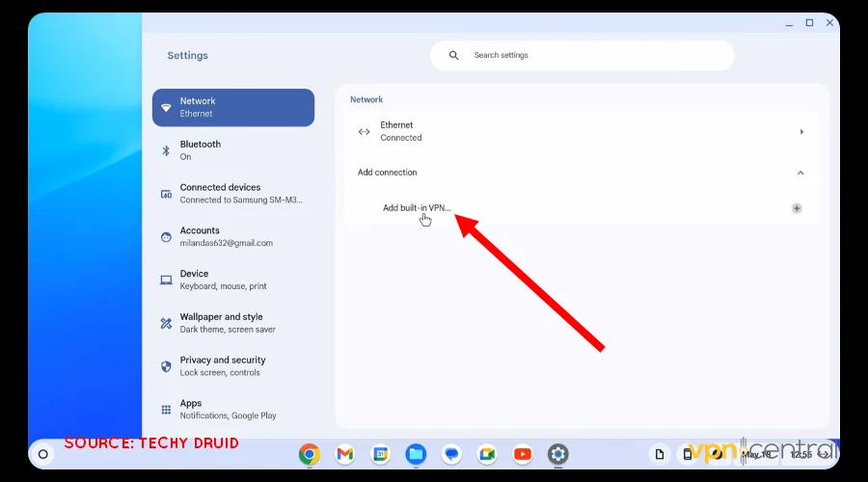This screenshot has width=868, height=482.
Task: Open Google Calendar shelf icon
Action: point(380,454)
